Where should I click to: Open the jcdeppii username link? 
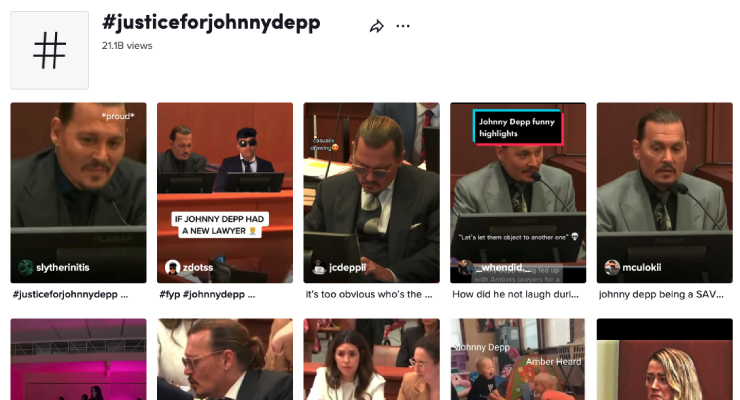[347, 267]
